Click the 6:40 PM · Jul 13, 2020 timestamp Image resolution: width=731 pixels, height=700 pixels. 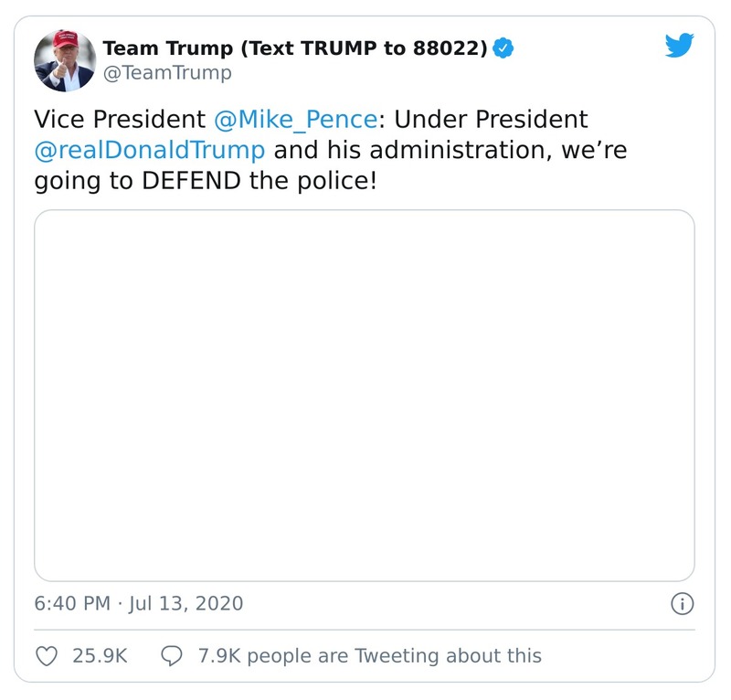point(137,603)
